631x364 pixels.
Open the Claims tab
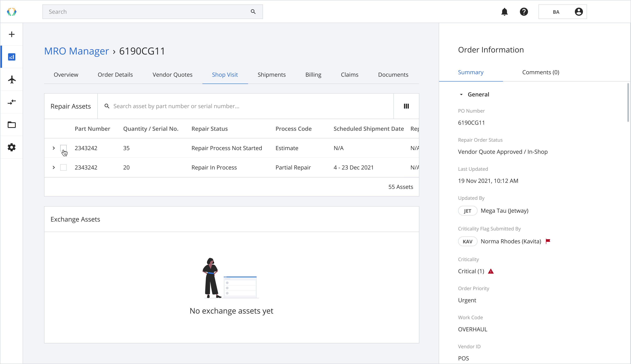point(349,75)
